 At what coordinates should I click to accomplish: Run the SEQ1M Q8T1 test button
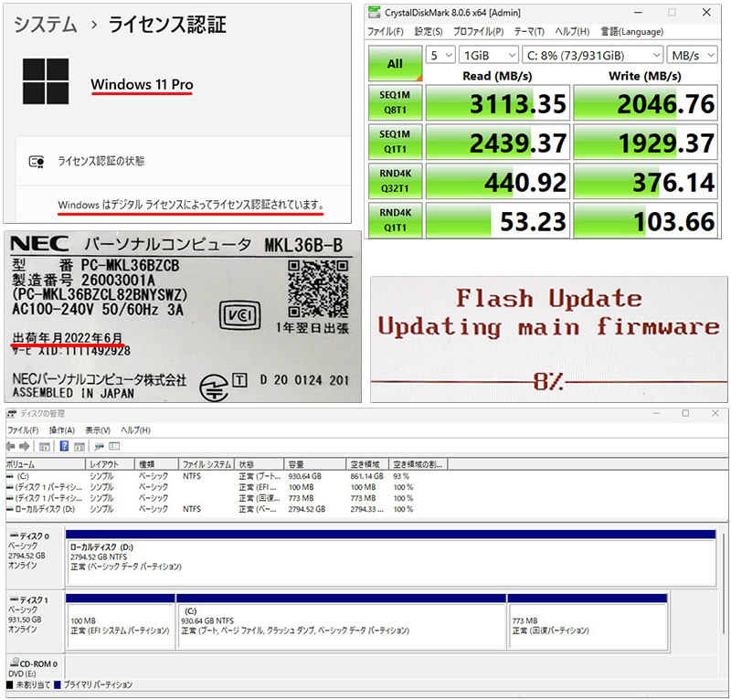[395, 102]
